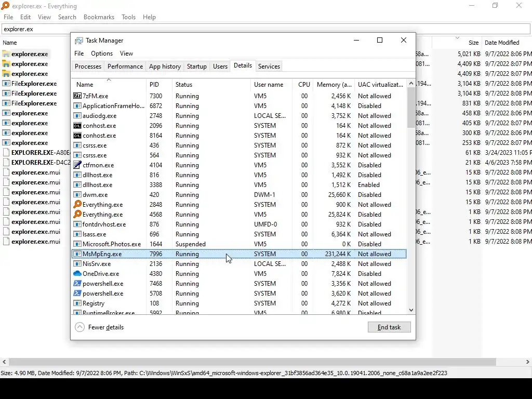The width and height of the screenshot is (532, 399).
Task: Open Everything's Edit menu
Action: (x=25, y=17)
